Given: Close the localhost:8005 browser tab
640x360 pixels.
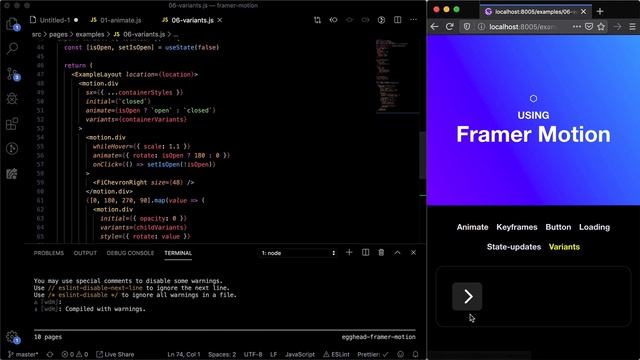Looking at the screenshot, I should coord(584,11).
